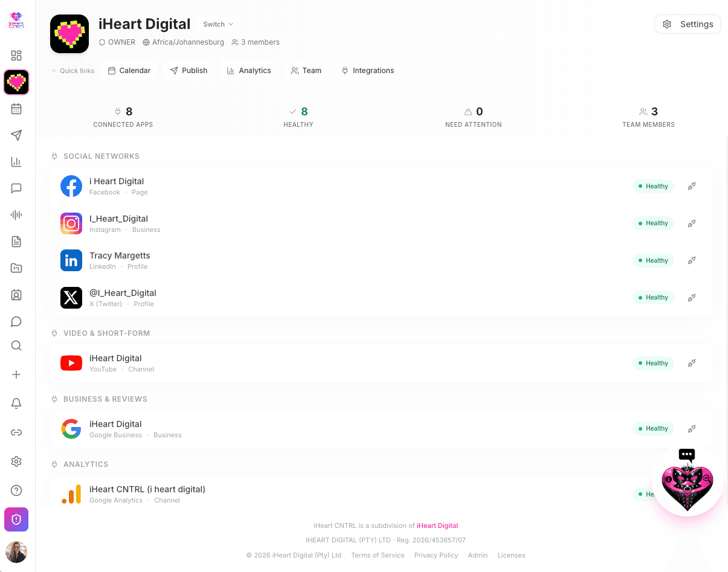Screen dimensions: 728x572
Task: Click the Healthy badge on Facebook row
Action: point(653,186)
